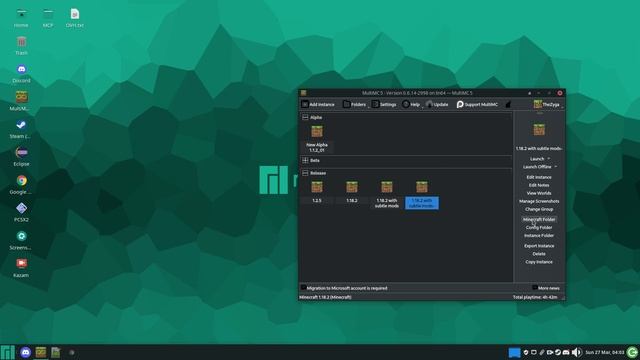Open the Launch dropdown arrow
The height and width of the screenshot is (360, 640).
pyautogui.click(x=549, y=159)
